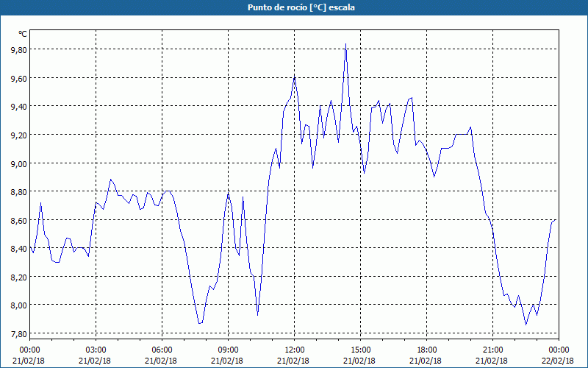Screen dimensions: 588x368
Task: Select the 8,60 y-axis label
Action: (x=19, y=220)
